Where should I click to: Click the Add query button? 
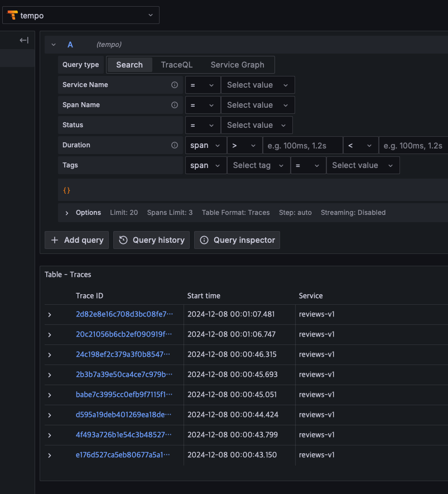[77, 240]
